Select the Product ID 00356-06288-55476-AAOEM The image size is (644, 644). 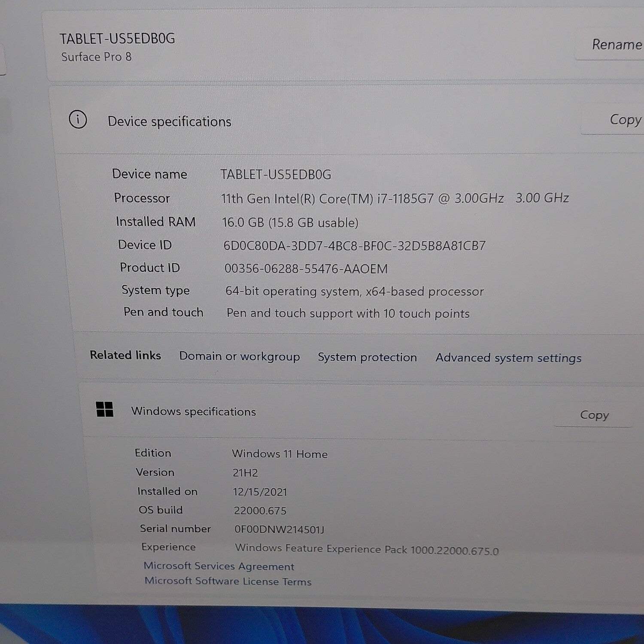(x=306, y=269)
